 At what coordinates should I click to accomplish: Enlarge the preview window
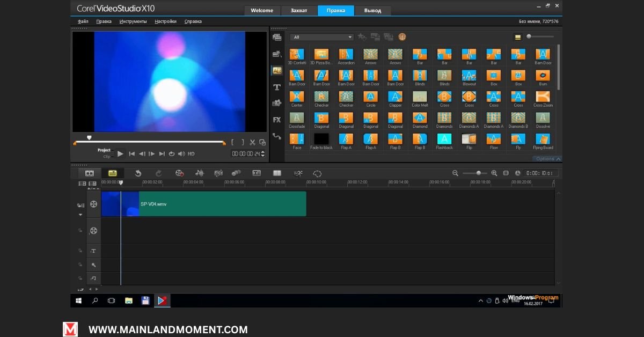[262, 142]
